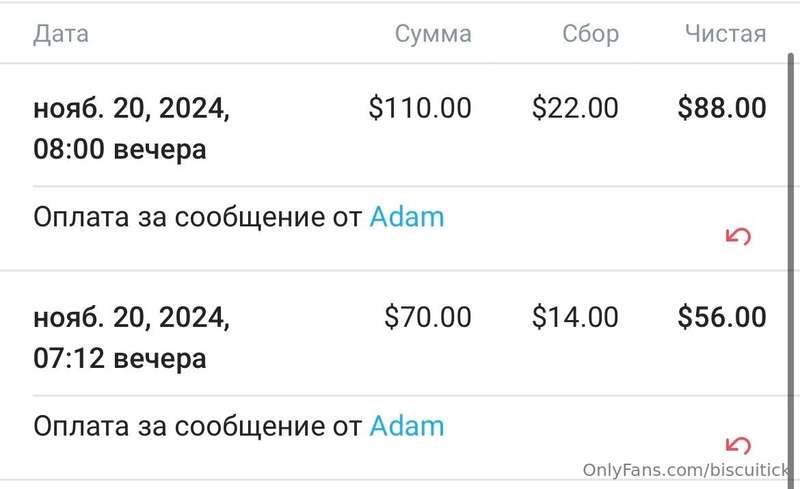Select the Дата column header
Screen dimensions: 800x489
(61, 34)
